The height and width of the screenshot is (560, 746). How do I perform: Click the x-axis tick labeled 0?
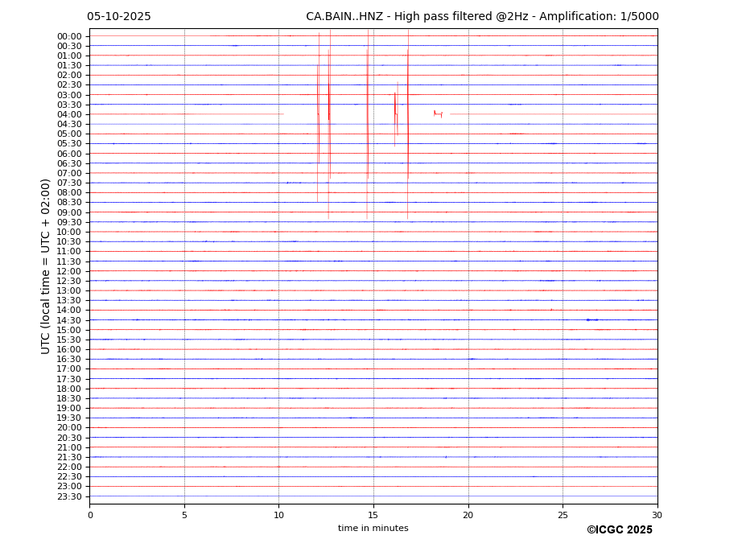[x=90, y=515]
